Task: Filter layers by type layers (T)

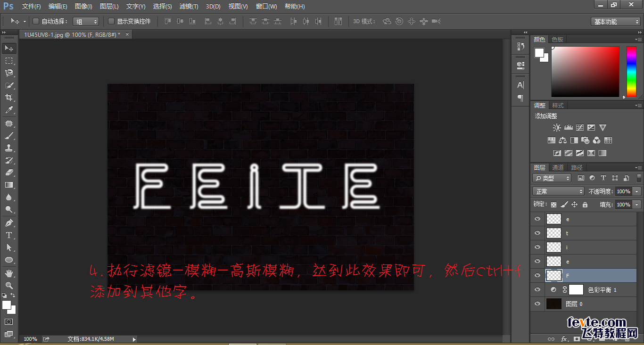Action: pyautogui.click(x=603, y=178)
